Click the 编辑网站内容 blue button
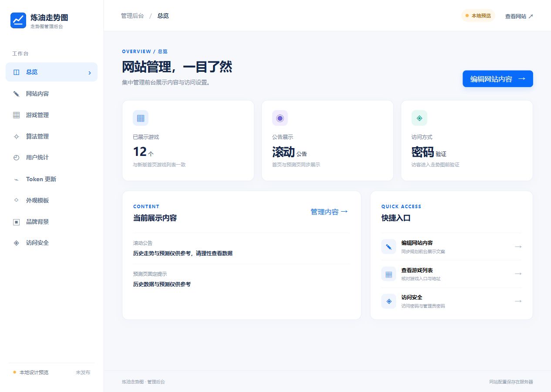 click(498, 79)
